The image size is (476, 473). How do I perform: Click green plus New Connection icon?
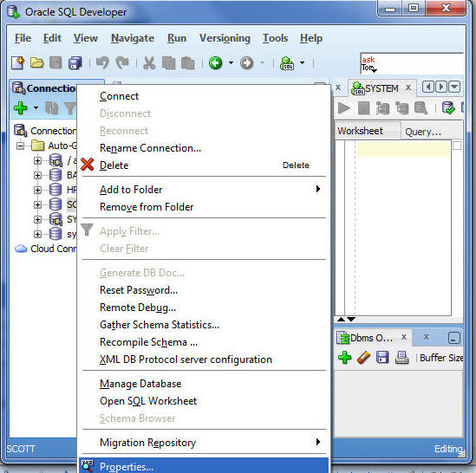pyautogui.click(x=21, y=108)
